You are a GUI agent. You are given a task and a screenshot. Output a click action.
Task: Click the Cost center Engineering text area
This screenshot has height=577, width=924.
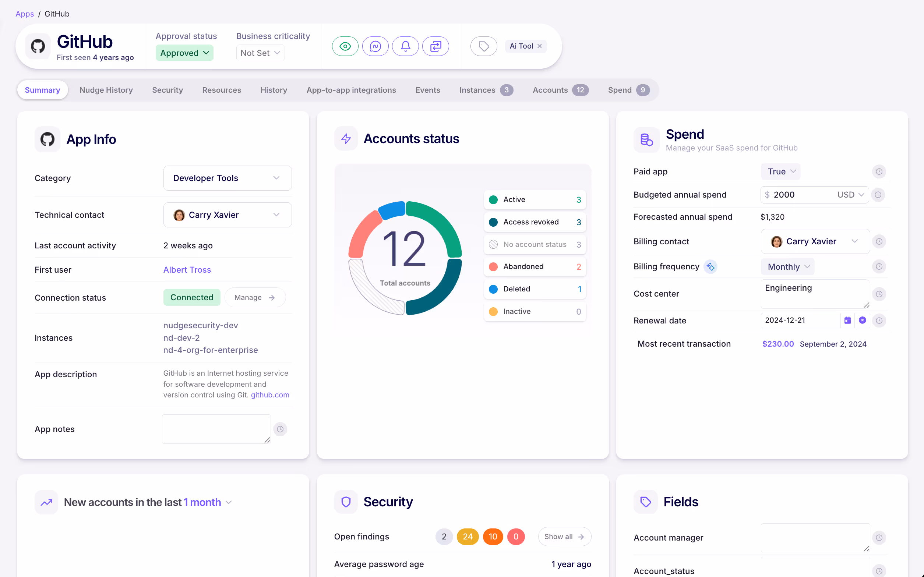[x=815, y=294]
